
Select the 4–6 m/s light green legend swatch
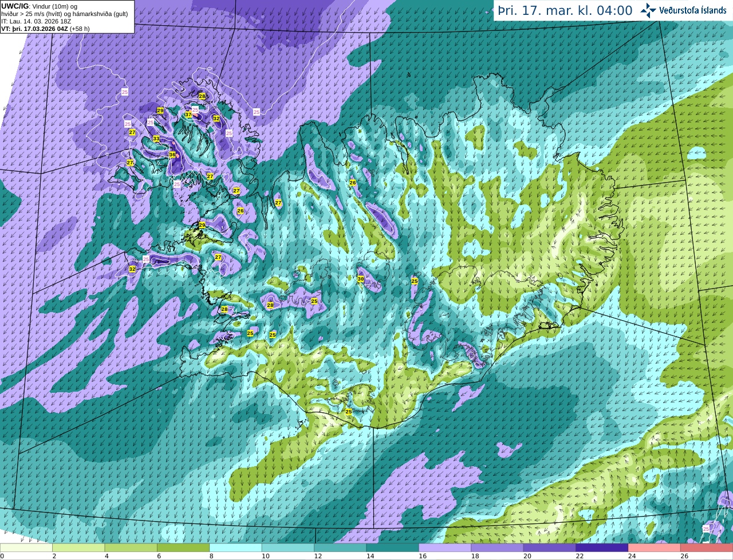pos(131,548)
